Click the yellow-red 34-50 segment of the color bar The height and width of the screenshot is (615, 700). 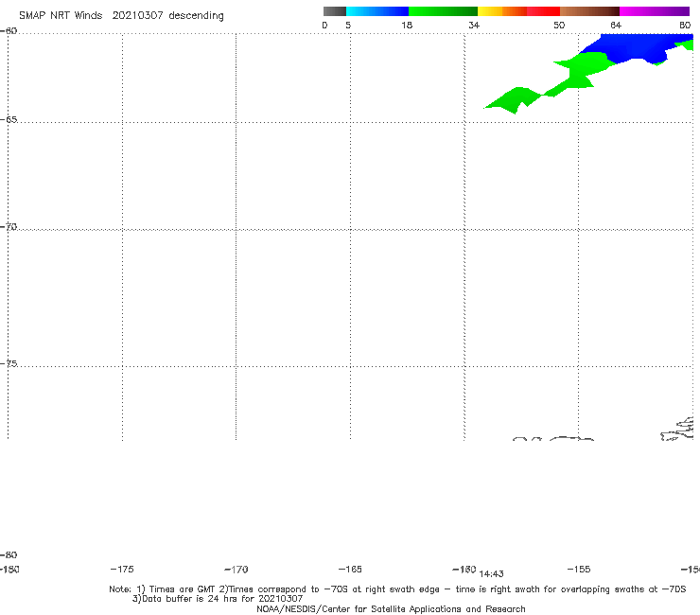coord(518,11)
